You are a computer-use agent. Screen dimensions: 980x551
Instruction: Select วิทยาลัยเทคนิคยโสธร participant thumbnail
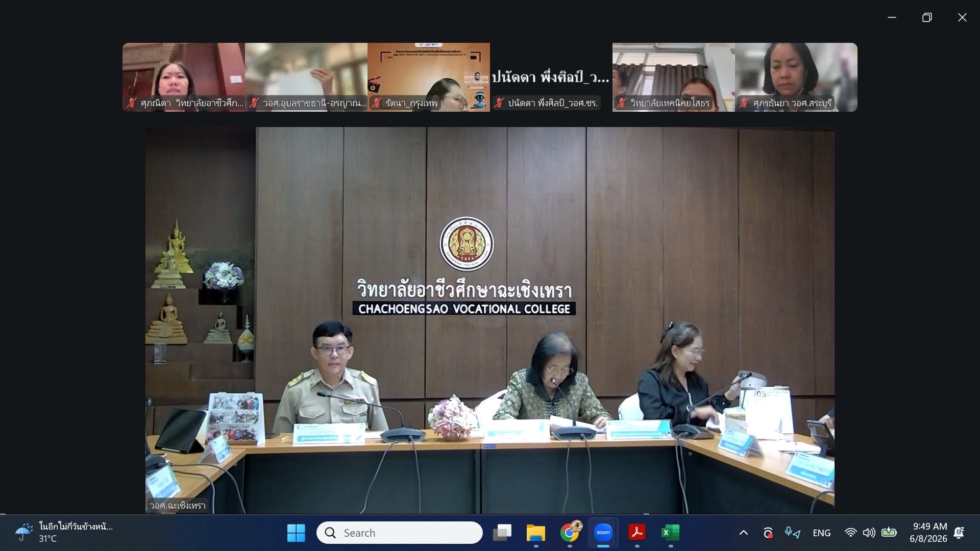(674, 77)
